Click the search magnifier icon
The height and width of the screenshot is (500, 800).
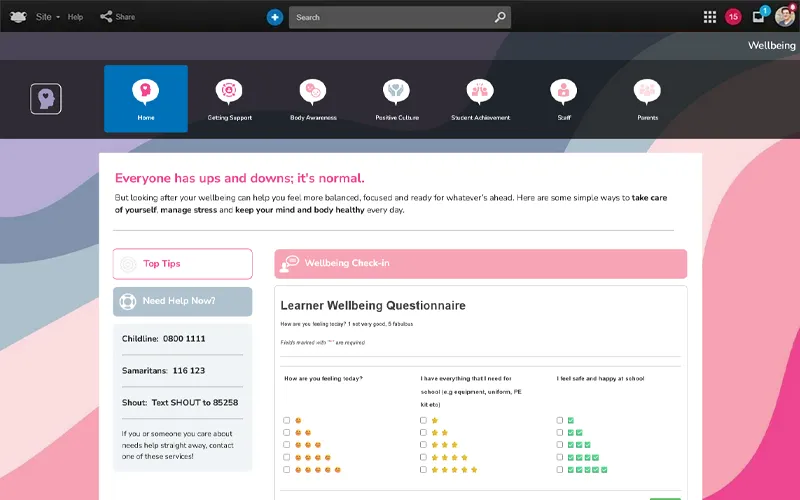pos(500,17)
